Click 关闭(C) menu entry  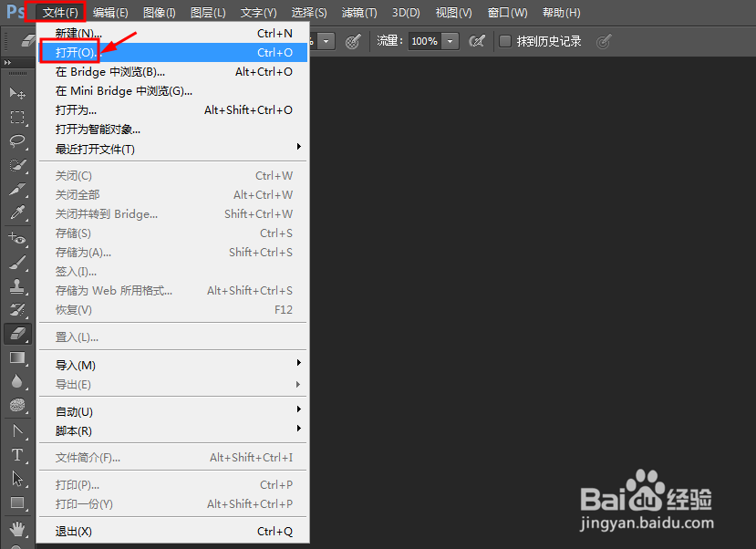173,176
